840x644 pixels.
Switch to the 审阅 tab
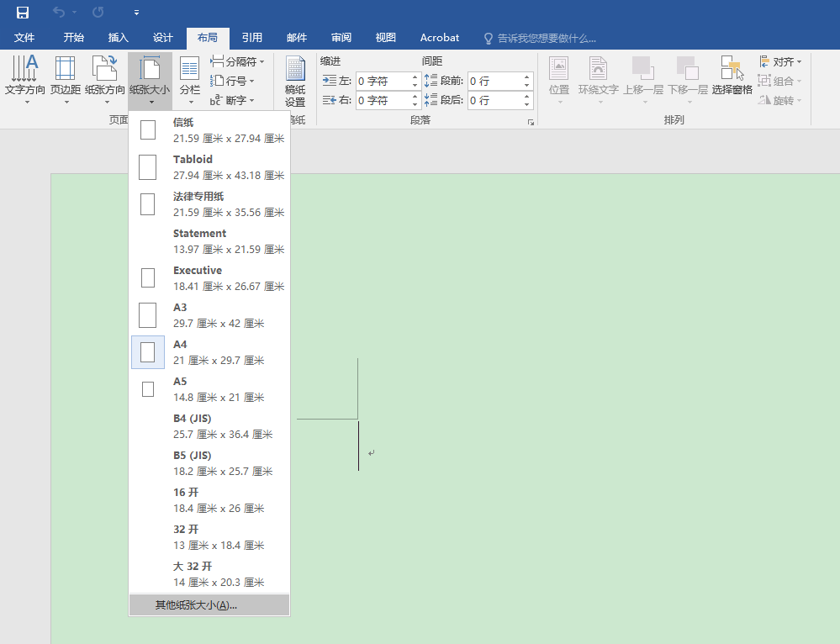click(341, 38)
